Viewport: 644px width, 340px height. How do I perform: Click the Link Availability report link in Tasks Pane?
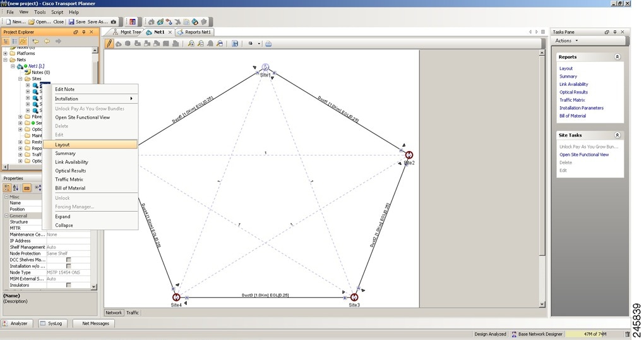[x=573, y=84]
